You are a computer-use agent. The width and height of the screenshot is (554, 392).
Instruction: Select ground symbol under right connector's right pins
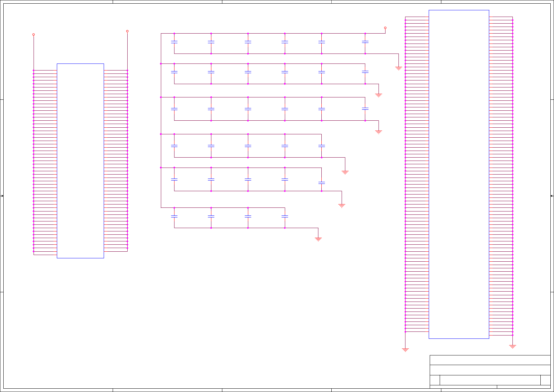click(512, 346)
